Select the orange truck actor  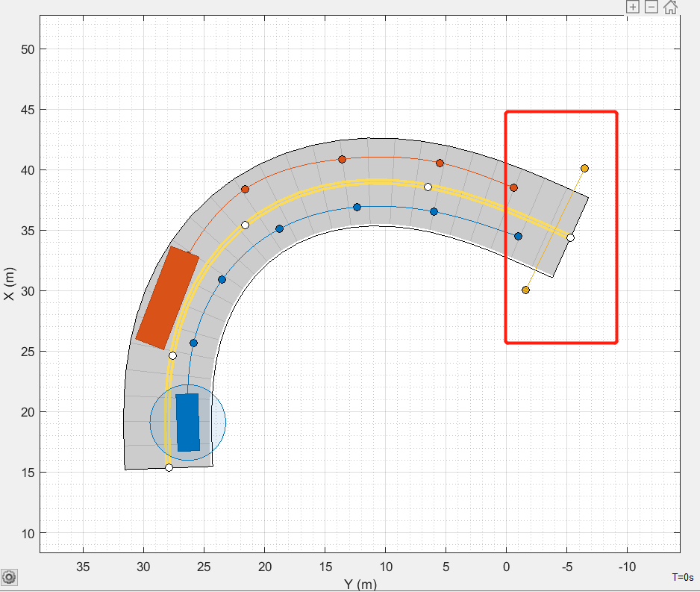[x=167, y=298]
